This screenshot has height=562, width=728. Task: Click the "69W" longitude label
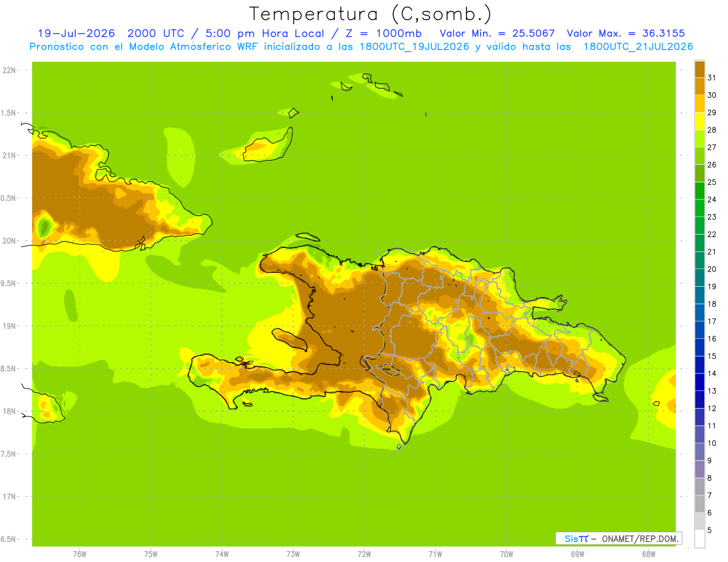[x=578, y=554]
